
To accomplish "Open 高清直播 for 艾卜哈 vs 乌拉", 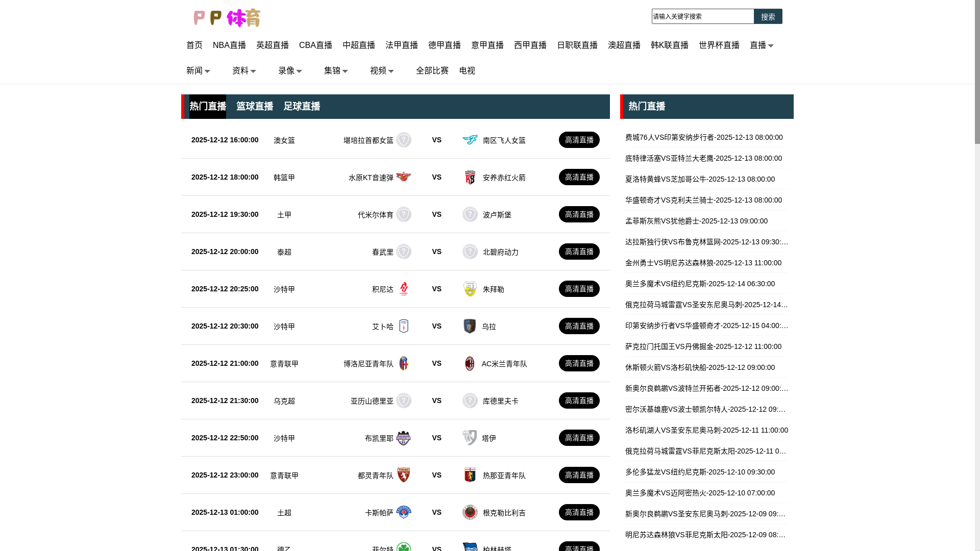I will (x=579, y=326).
